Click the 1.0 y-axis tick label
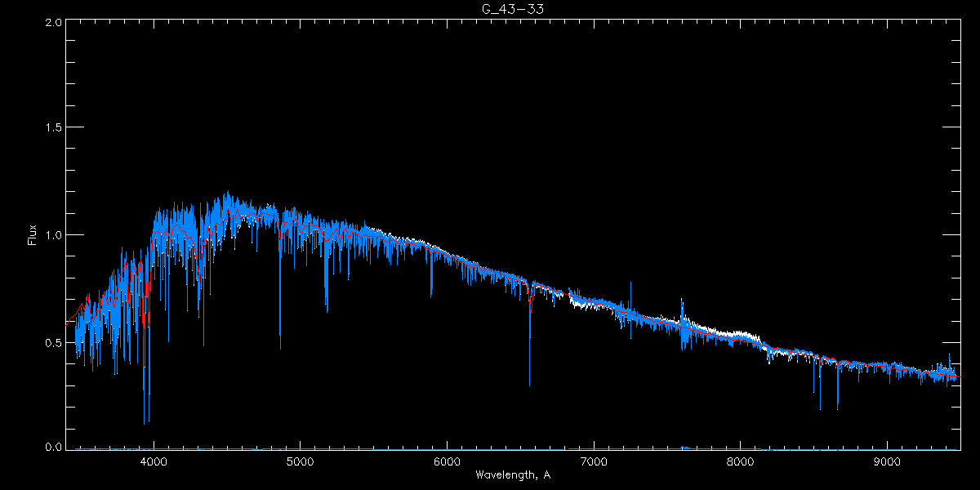Screen dimensions: 980x490 tap(54, 235)
